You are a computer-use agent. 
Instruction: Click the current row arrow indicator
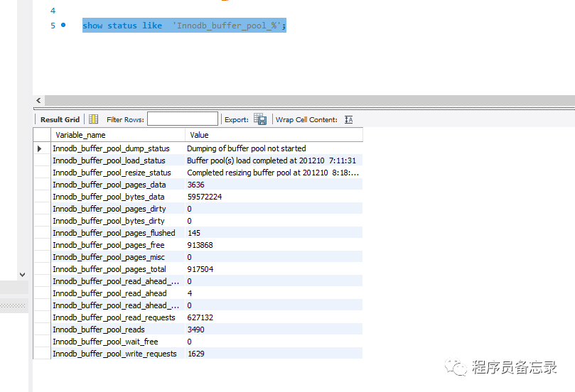point(40,148)
